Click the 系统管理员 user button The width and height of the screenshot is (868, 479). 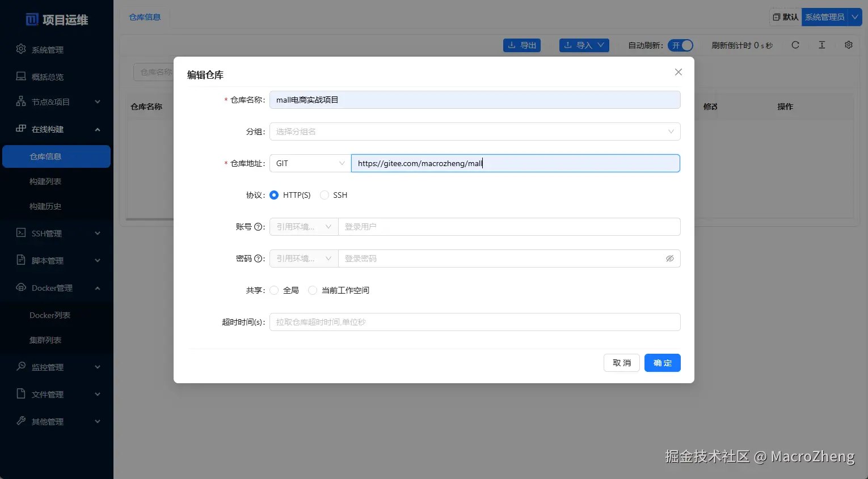pos(825,17)
